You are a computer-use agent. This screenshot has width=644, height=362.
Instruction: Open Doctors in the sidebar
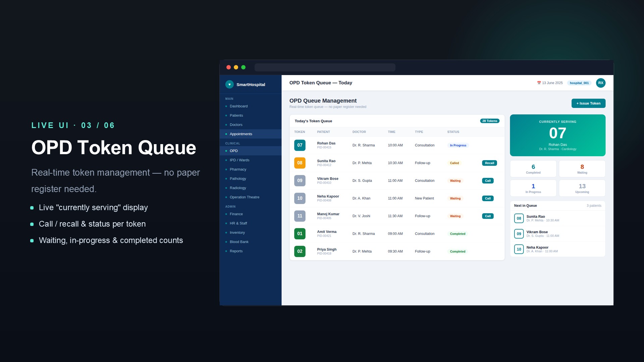click(251, 125)
